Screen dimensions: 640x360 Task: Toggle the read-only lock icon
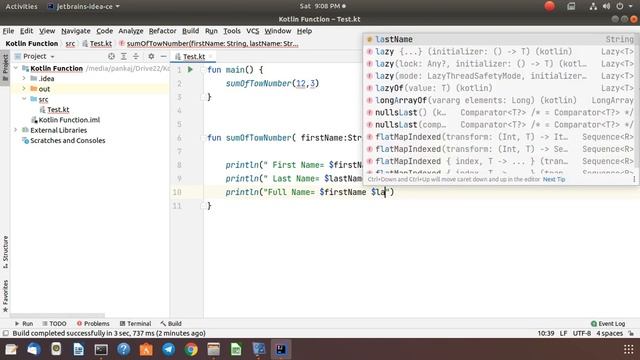tap(631, 333)
